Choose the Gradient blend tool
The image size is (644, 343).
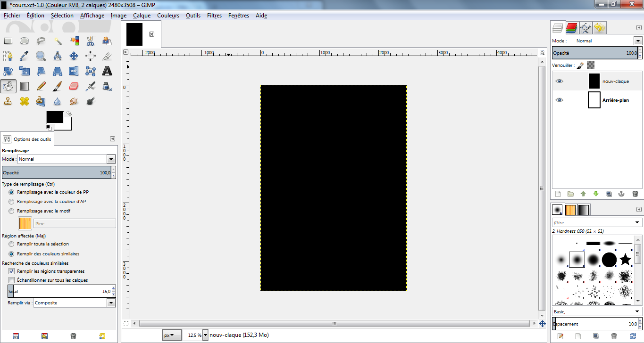[x=25, y=86]
